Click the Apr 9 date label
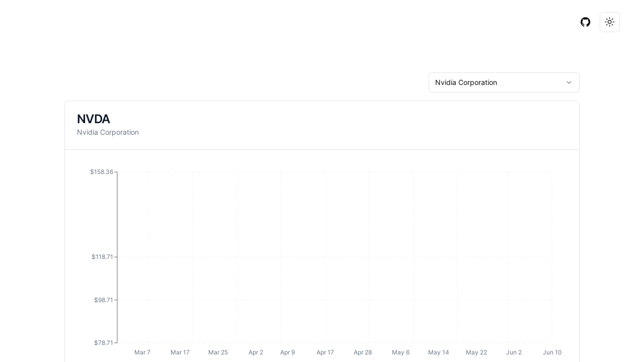 coord(288,352)
